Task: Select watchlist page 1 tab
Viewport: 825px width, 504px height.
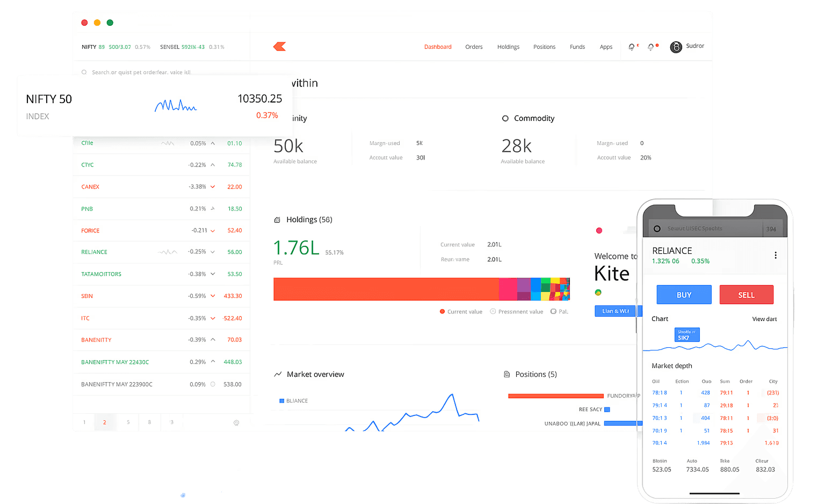Action: coord(84,422)
